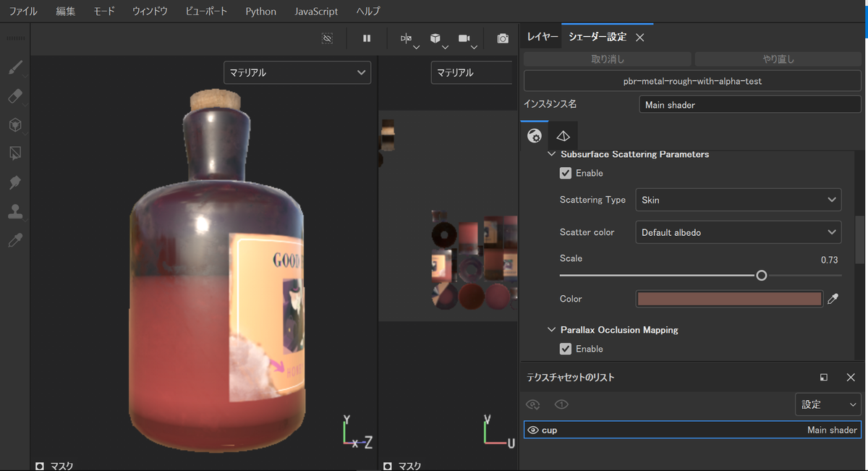Click the screenshot camera icon

tap(503, 38)
